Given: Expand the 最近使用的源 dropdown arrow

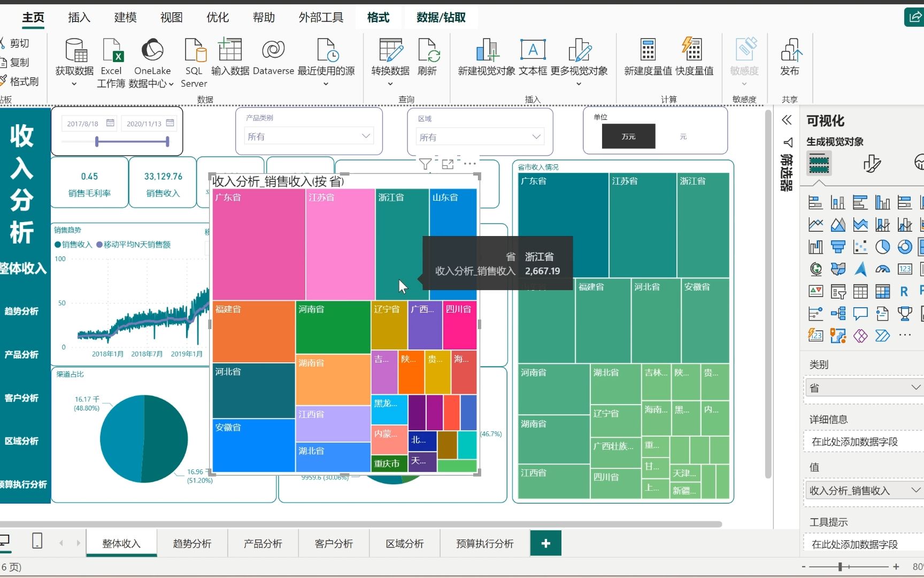Looking at the screenshot, I should pyautogui.click(x=326, y=83).
